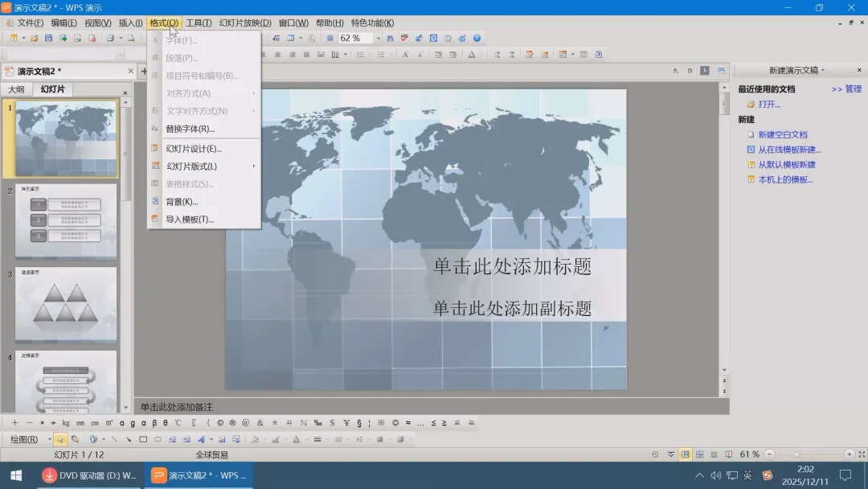The image size is (868, 489).
Task: Click the zoom in plus button near slider
Action: point(850,454)
